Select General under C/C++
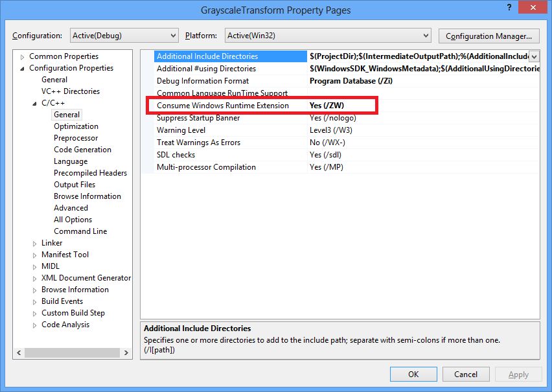This screenshot has width=552, height=392. pyautogui.click(x=67, y=115)
